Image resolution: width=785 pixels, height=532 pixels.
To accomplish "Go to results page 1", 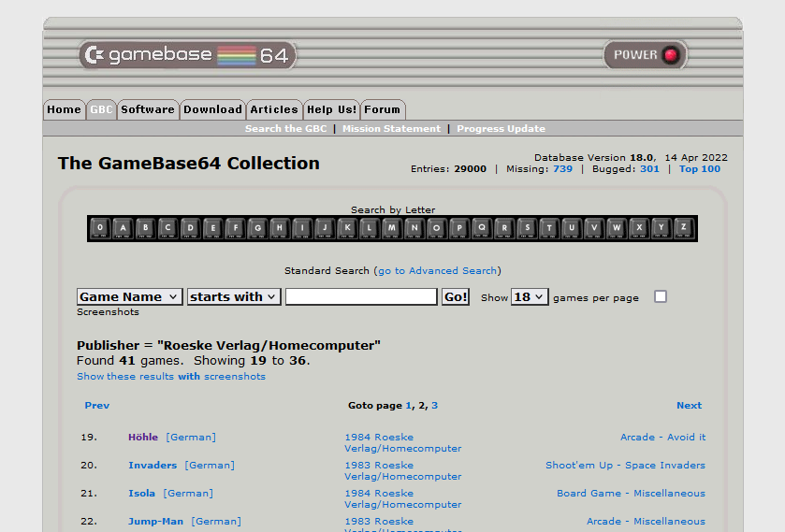I will [x=409, y=406].
